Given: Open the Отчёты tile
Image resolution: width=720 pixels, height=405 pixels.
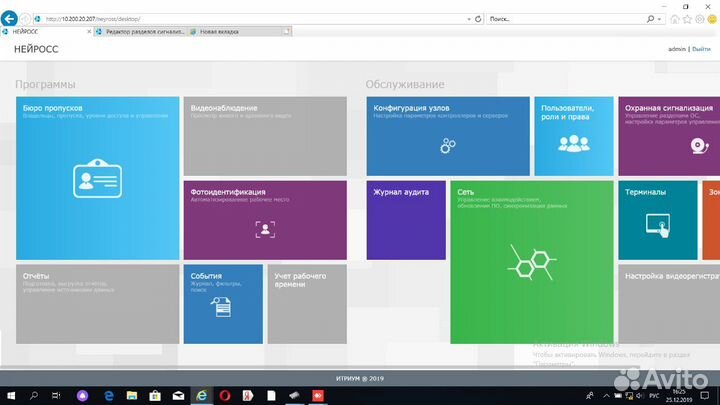Looking at the screenshot, I should coord(97,303).
